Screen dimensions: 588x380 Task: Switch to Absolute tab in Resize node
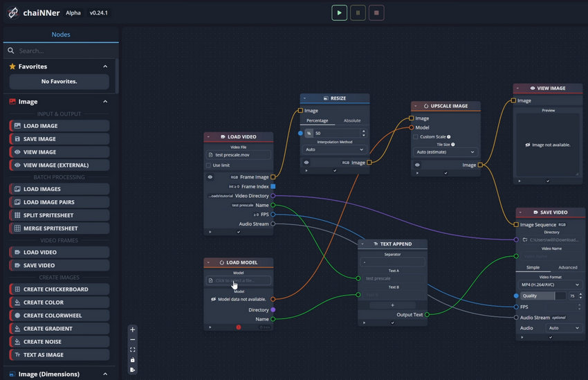click(352, 120)
